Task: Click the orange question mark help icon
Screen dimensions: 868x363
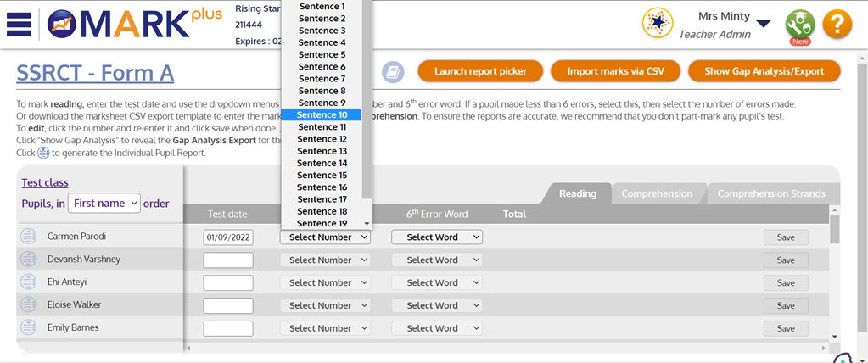Action: (x=836, y=24)
